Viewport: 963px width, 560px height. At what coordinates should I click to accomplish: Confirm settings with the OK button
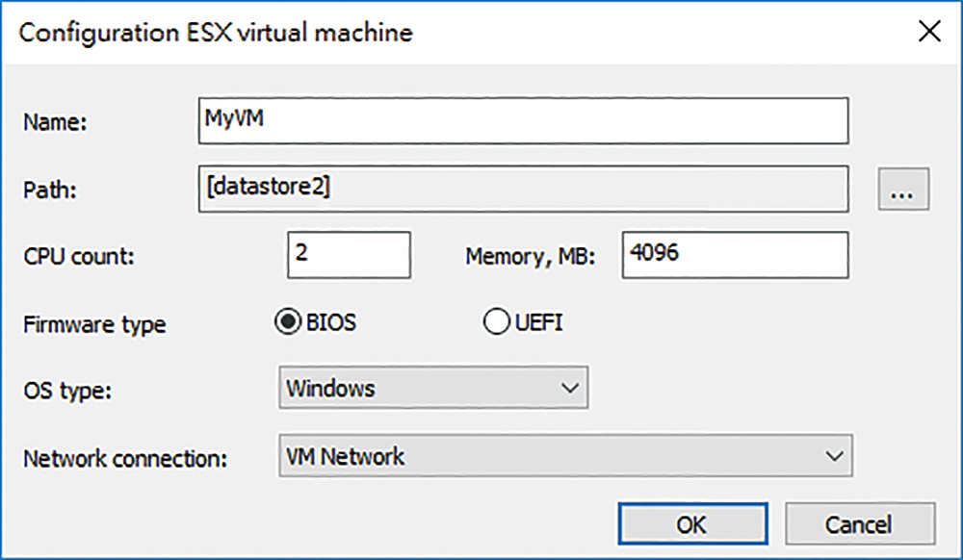coord(692,523)
